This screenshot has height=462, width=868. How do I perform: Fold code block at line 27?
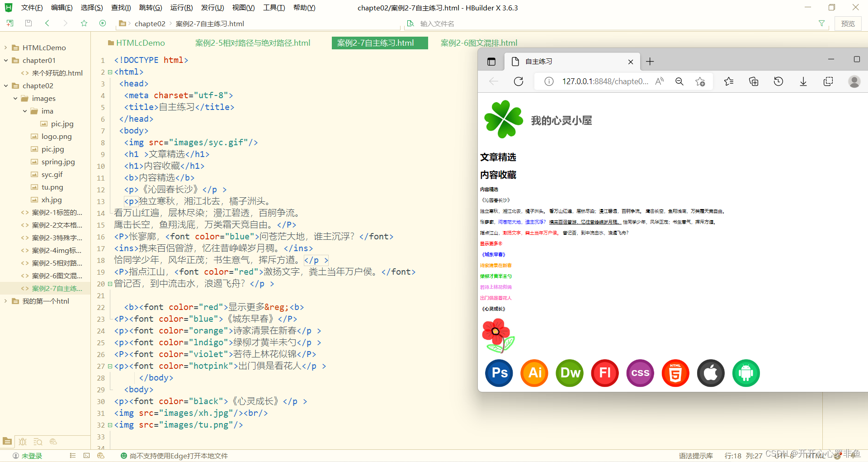pyautogui.click(x=110, y=366)
